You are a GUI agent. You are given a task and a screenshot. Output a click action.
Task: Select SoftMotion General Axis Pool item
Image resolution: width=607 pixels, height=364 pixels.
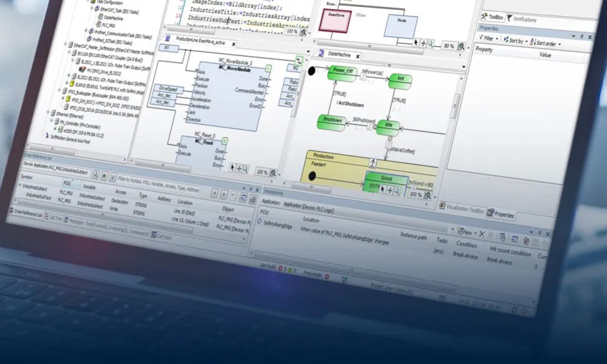tap(67, 140)
